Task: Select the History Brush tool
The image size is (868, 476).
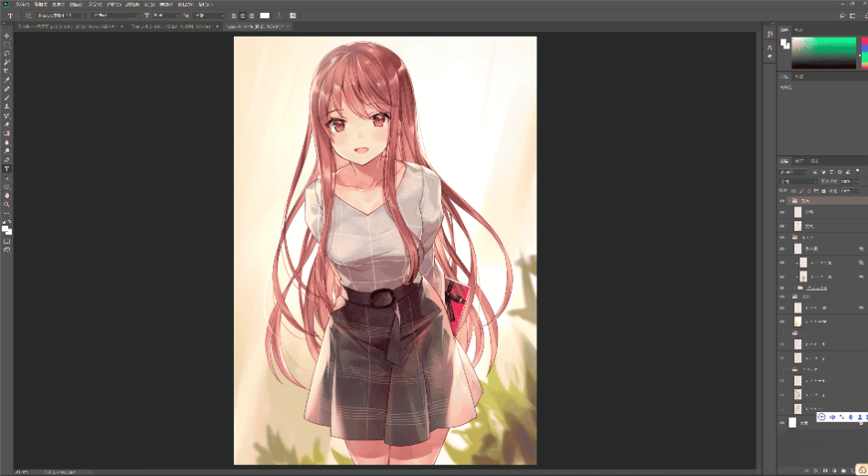Action: pyautogui.click(x=6, y=116)
